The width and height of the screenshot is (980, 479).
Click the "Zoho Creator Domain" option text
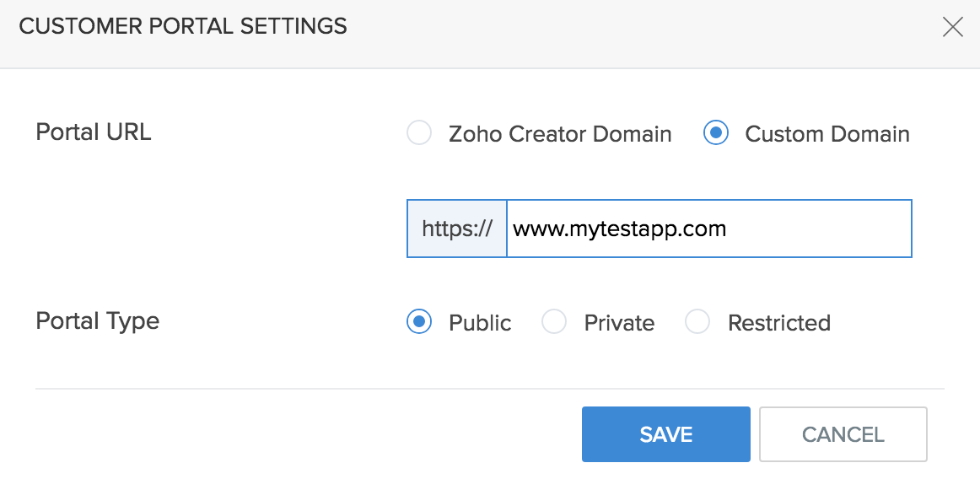[x=560, y=134]
